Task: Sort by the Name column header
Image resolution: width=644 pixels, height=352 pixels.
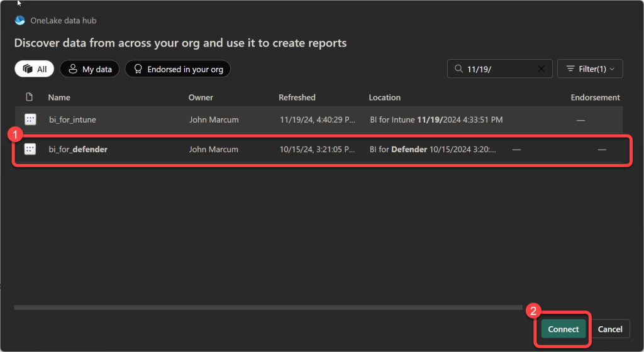Action: 59,97
